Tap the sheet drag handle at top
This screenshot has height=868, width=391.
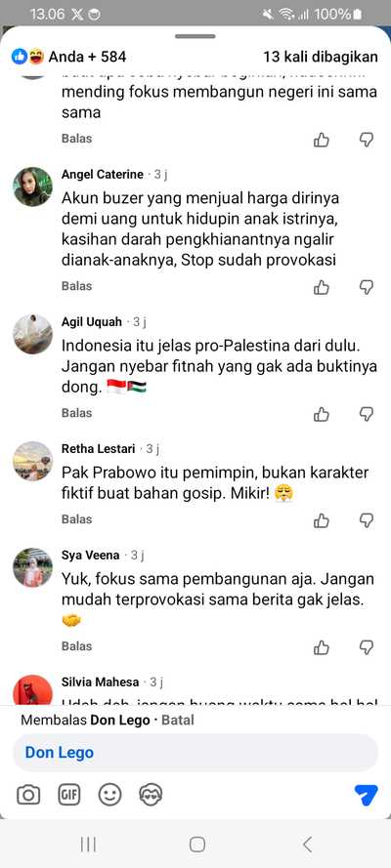point(195,36)
